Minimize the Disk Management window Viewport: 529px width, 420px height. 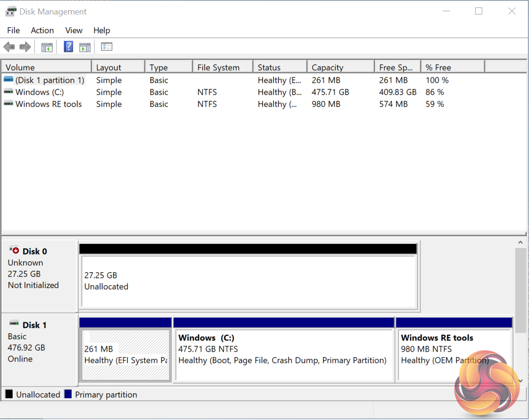click(x=446, y=11)
